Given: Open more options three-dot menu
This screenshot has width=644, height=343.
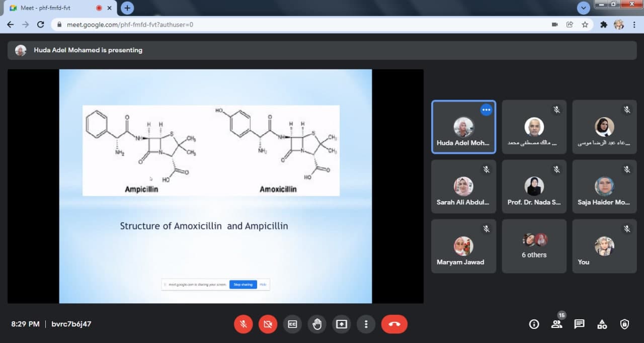Looking at the screenshot, I should click(x=366, y=324).
